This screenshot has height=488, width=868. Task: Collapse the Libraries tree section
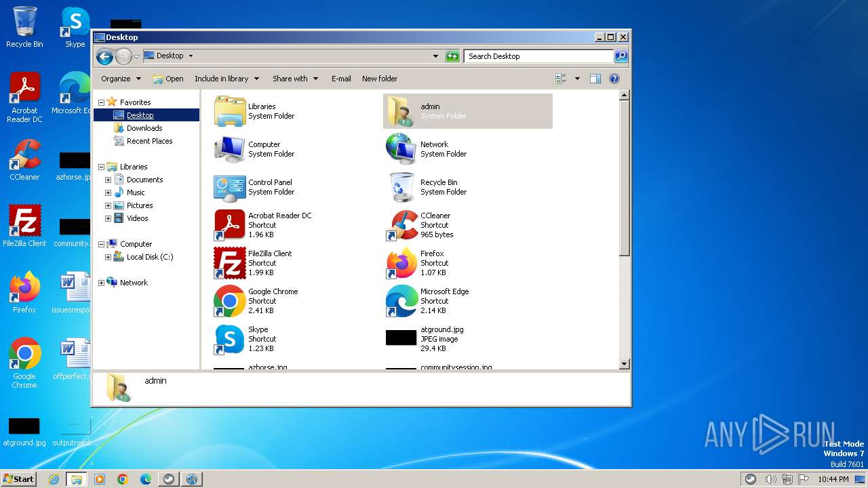(101, 167)
